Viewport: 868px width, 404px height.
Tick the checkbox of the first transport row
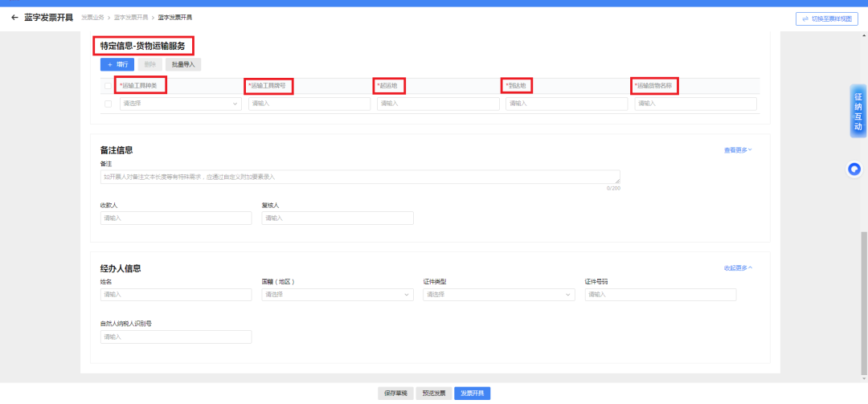pos(108,104)
